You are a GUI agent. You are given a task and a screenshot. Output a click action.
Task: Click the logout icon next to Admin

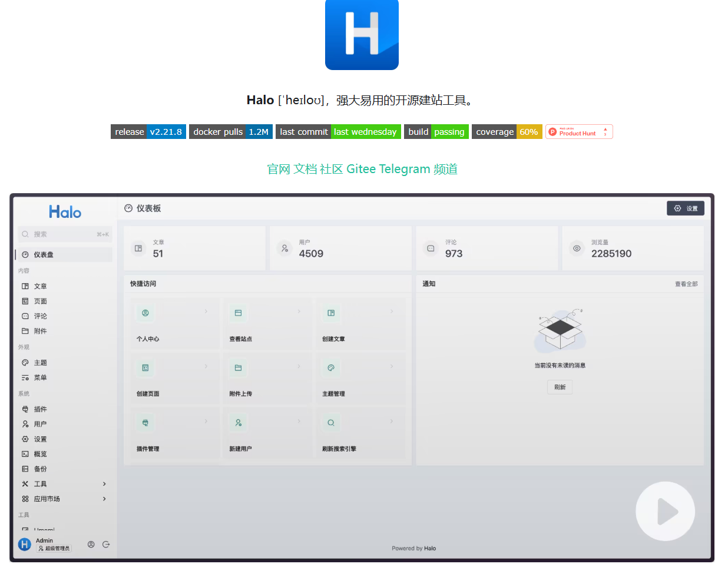pos(107,544)
